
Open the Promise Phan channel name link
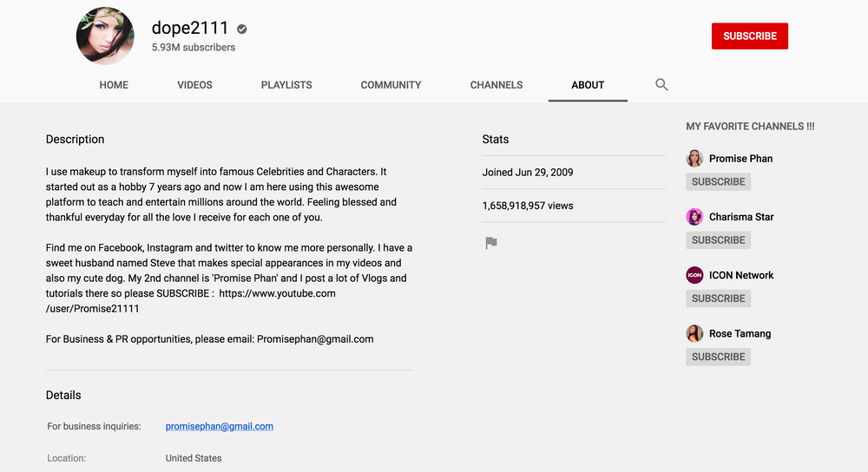coord(740,158)
